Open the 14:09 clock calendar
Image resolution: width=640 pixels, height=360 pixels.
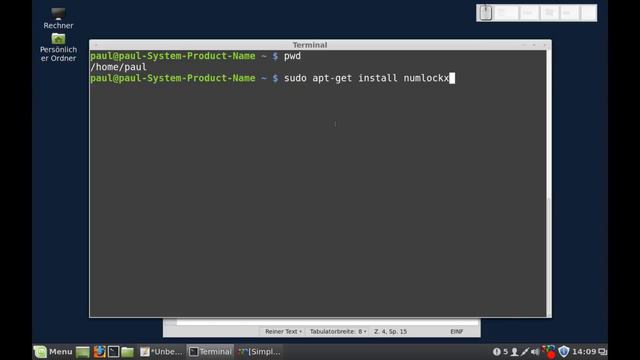click(x=584, y=351)
